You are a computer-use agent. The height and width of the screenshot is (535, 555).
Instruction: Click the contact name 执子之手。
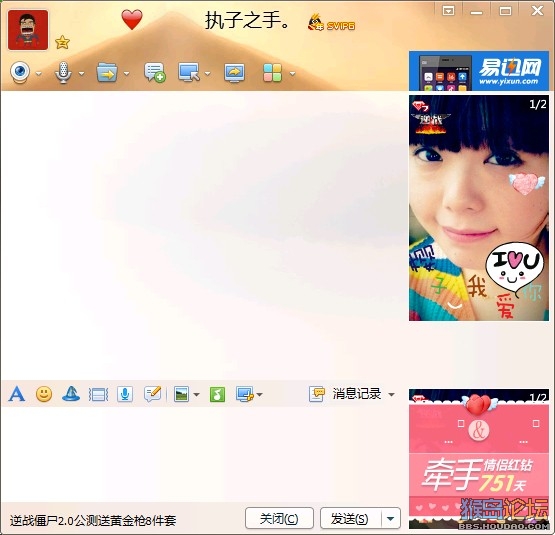point(247,20)
